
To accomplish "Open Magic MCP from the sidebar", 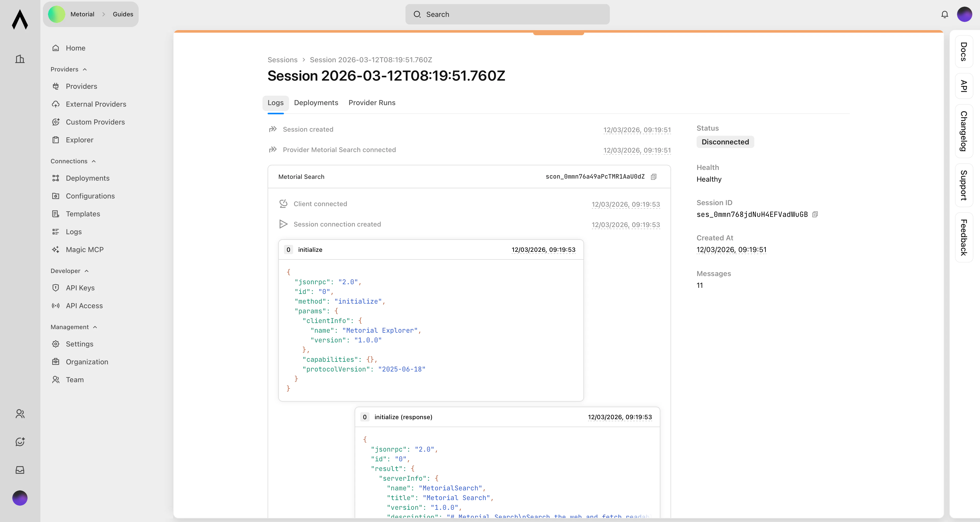I will (x=85, y=250).
